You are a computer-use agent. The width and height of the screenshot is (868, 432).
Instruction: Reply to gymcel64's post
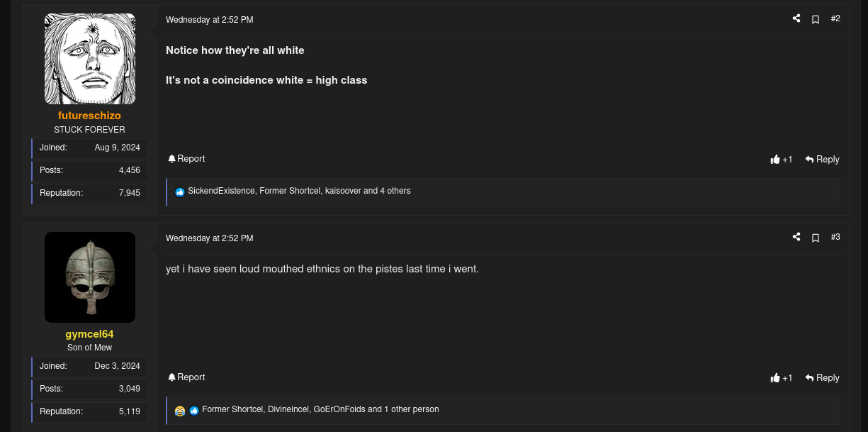822,378
